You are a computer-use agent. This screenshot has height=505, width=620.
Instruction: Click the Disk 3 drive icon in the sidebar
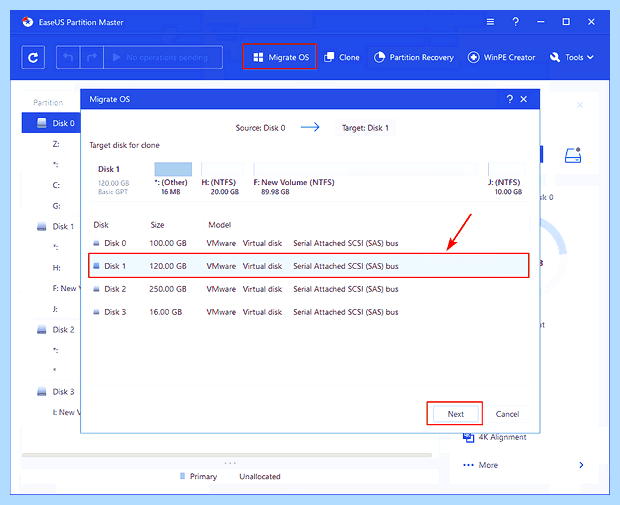coord(42,392)
